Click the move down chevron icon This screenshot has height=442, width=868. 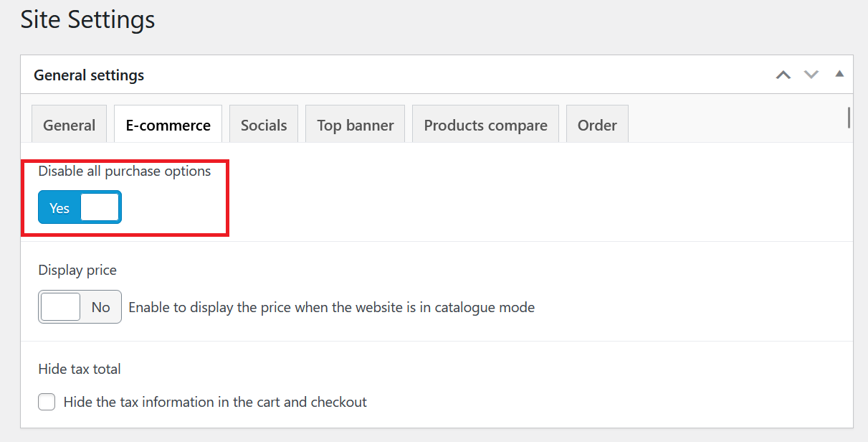811,74
